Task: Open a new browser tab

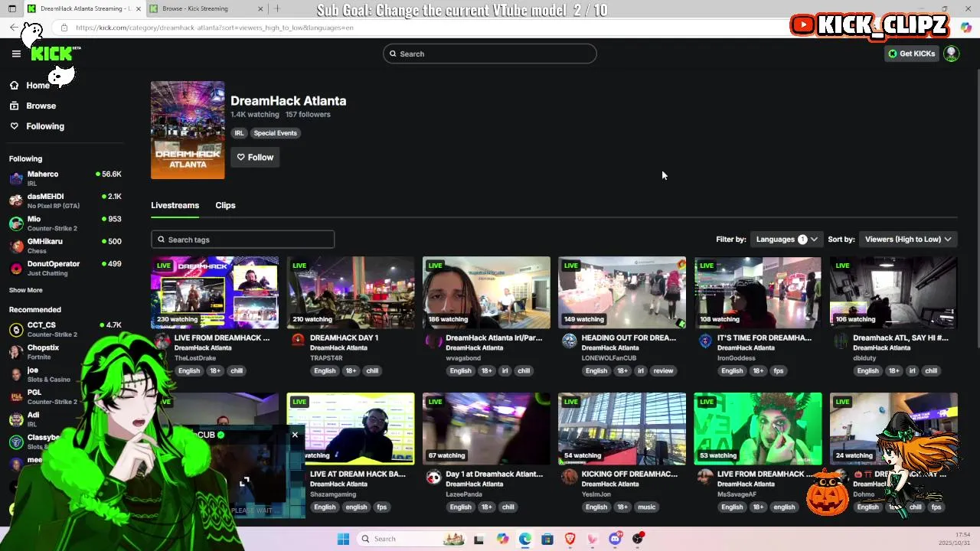Action: [x=277, y=8]
